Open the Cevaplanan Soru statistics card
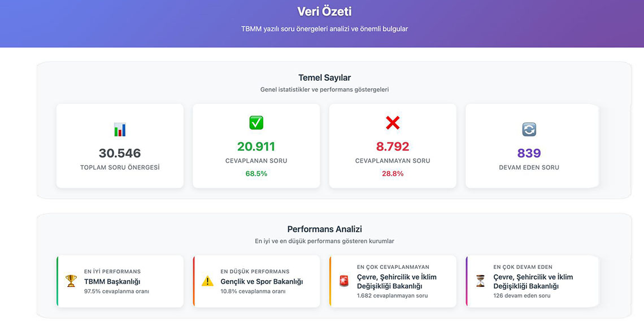 click(256, 146)
